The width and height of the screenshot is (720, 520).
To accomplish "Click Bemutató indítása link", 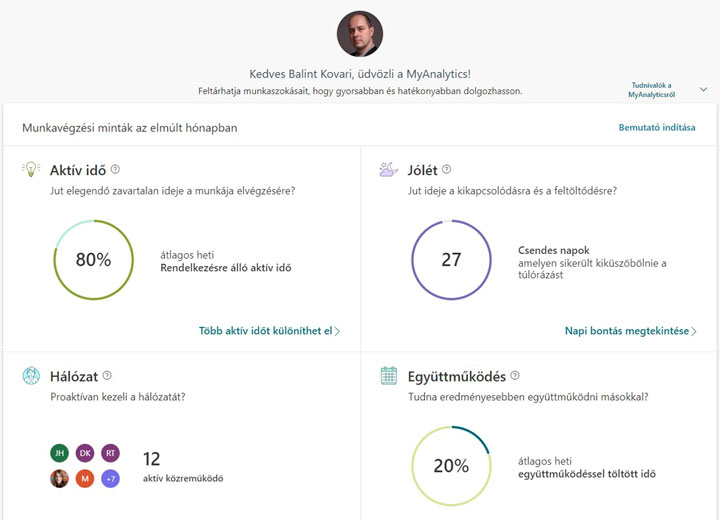I will click(657, 128).
